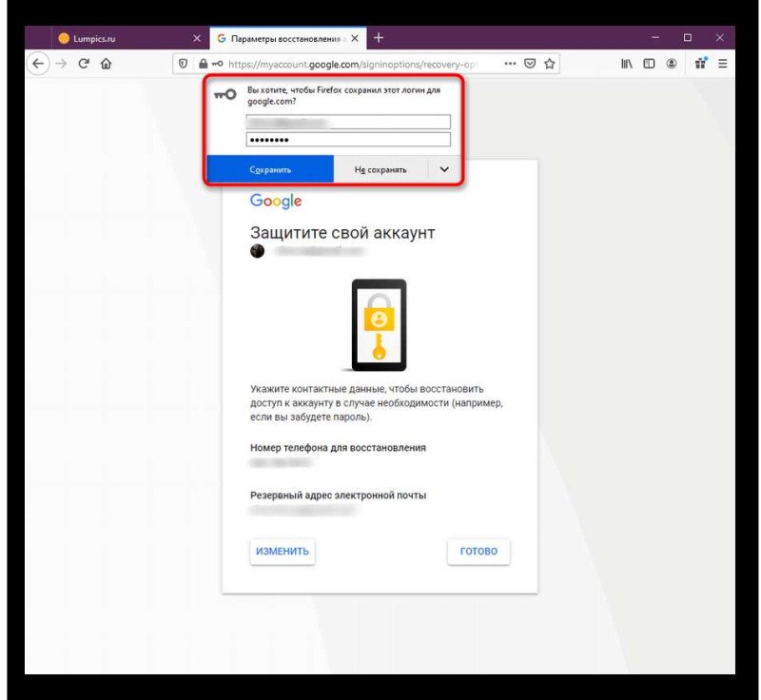Go back to the previous page
This screenshot has height=700, width=761.
point(38,64)
